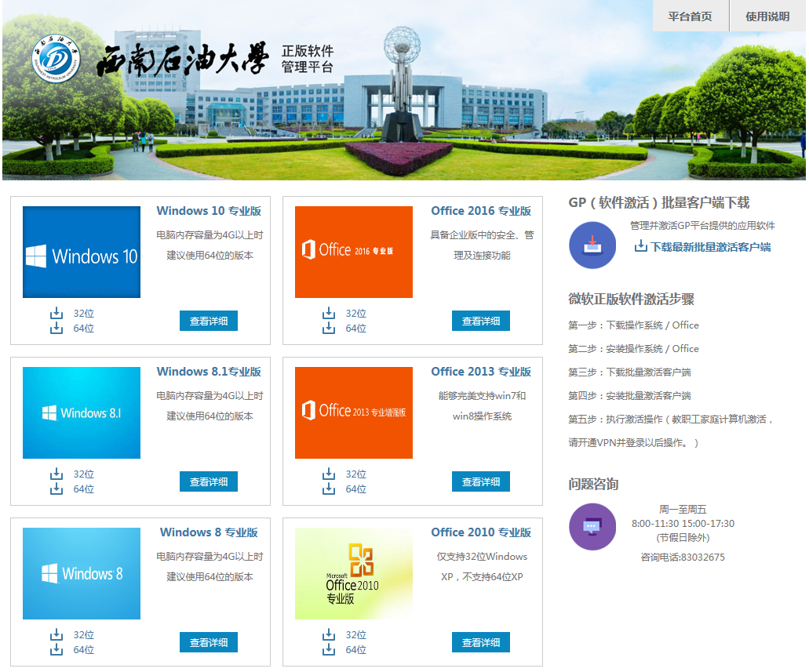Click the blue GP client download circle icon
Viewport: 809px width, 672px height.
click(x=592, y=245)
